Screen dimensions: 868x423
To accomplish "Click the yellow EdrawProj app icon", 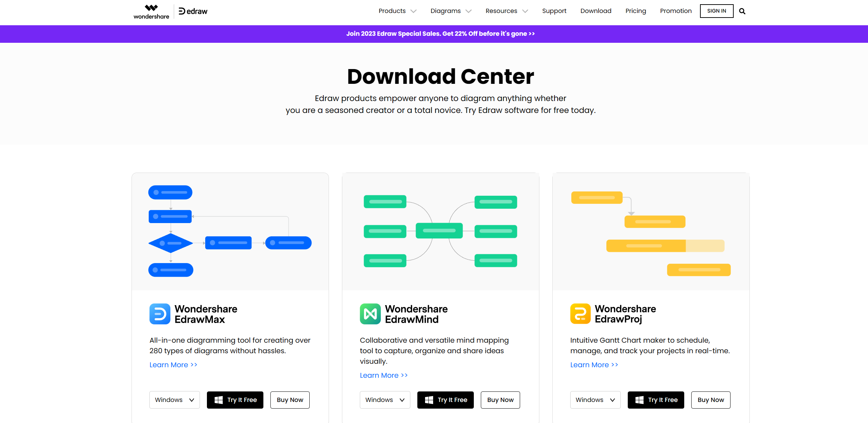I will click(580, 314).
